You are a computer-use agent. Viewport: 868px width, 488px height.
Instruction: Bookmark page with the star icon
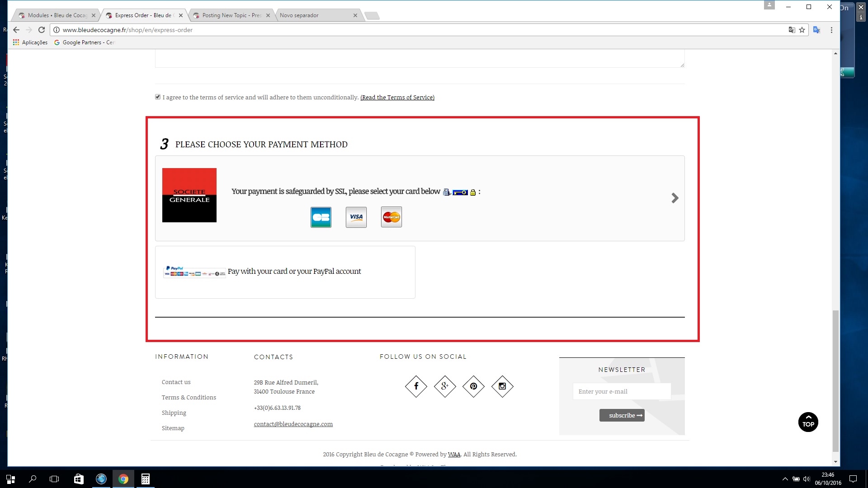(802, 30)
